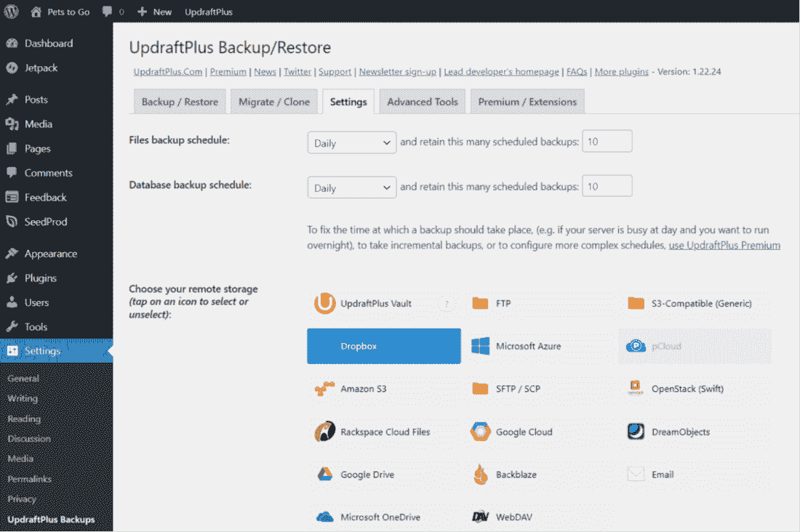Choose the Amazon S3 icon
This screenshot has height=532, width=800.
click(x=324, y=389)
